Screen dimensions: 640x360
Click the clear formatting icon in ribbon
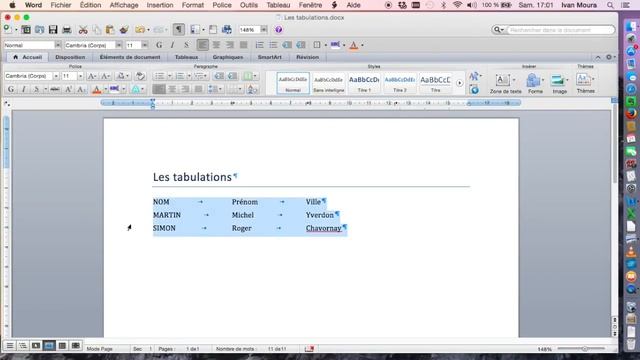140,76
